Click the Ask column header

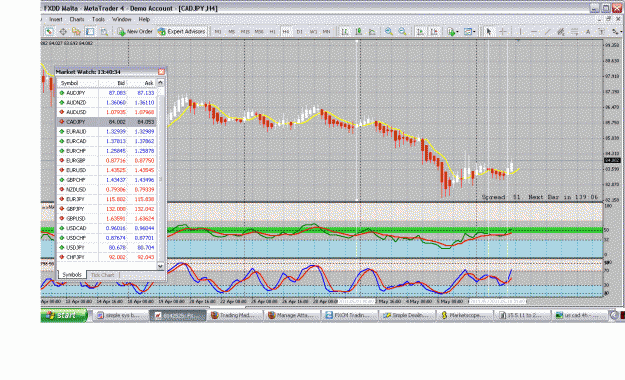coord(142,83)
